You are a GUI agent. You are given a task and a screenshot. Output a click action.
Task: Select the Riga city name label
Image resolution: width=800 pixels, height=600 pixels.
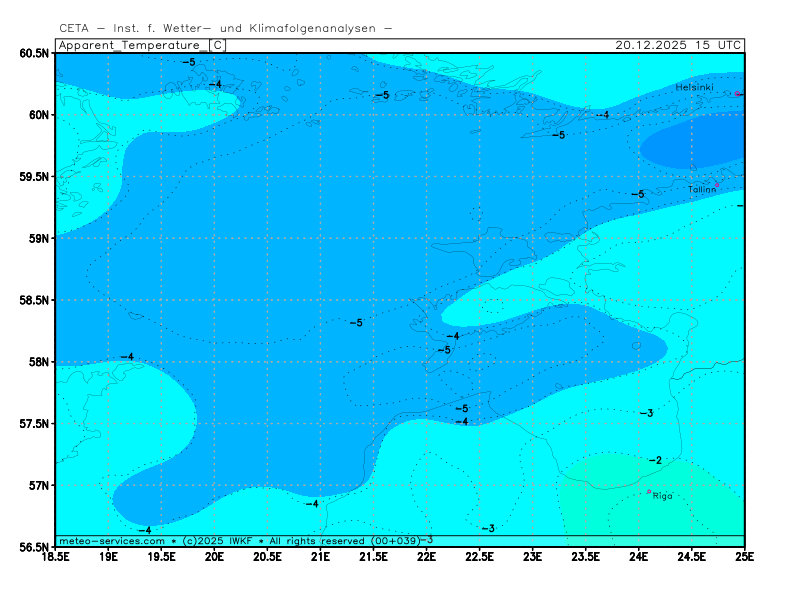tap(662, 496)
